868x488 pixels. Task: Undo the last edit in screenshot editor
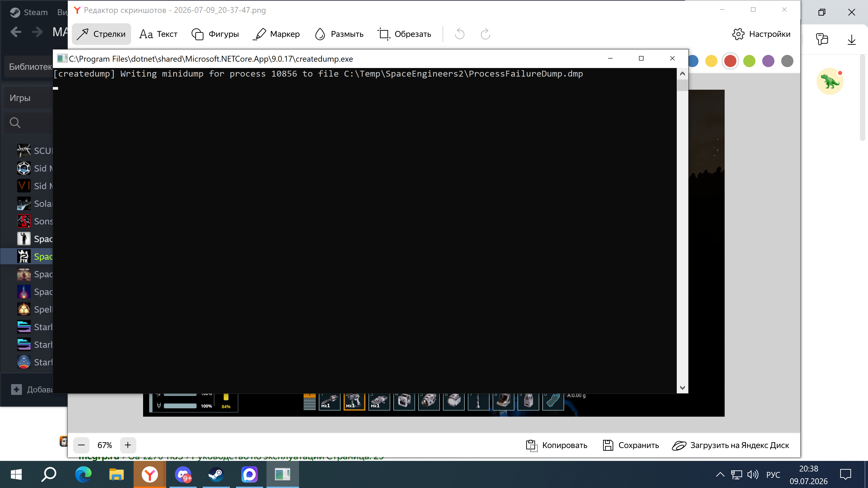point(460,34)
